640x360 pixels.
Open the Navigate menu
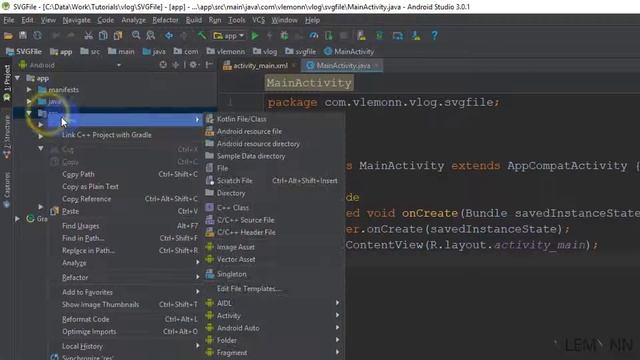[76, 20]
